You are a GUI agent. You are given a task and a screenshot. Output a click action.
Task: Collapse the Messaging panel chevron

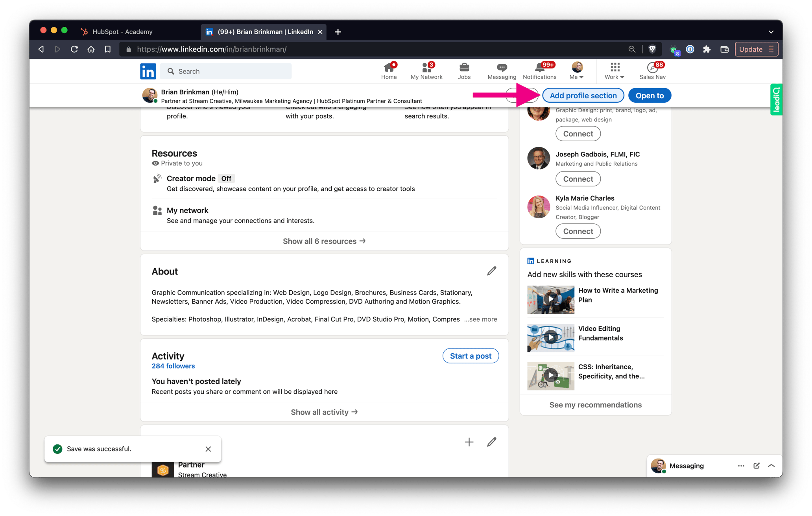(770, 466)
